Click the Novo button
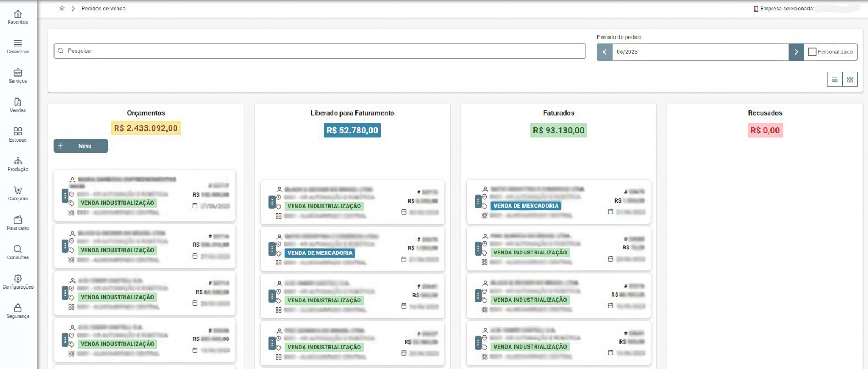 tap(80, 146)
